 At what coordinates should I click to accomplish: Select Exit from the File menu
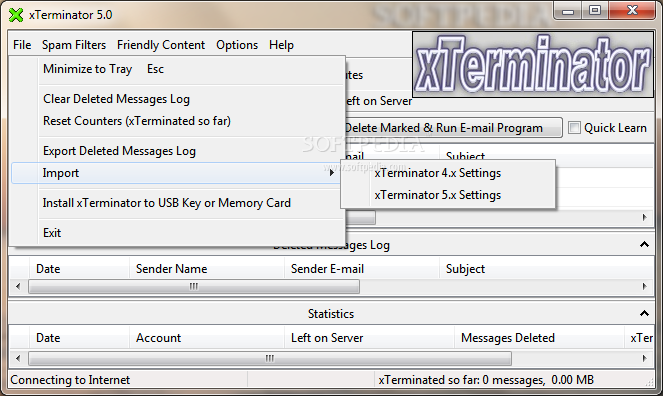coord(178,233)
